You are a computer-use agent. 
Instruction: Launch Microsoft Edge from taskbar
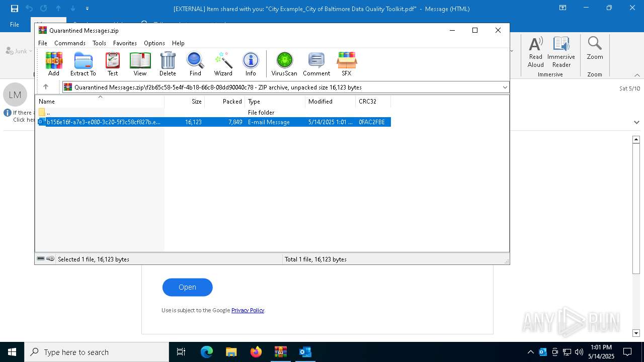tap(207, 352)
